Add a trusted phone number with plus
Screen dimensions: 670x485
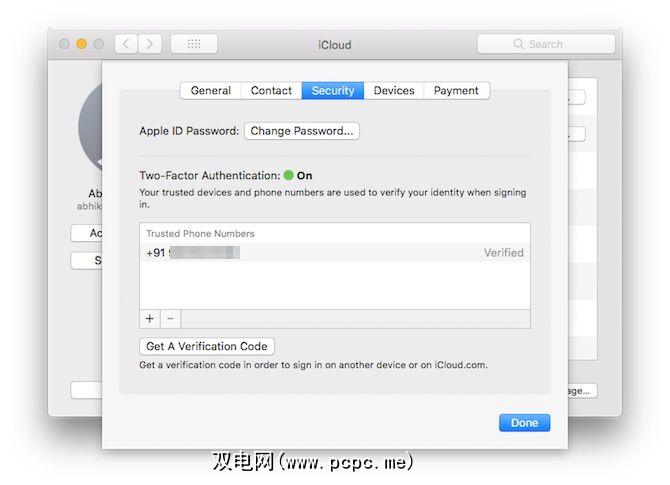pos(150,319)
